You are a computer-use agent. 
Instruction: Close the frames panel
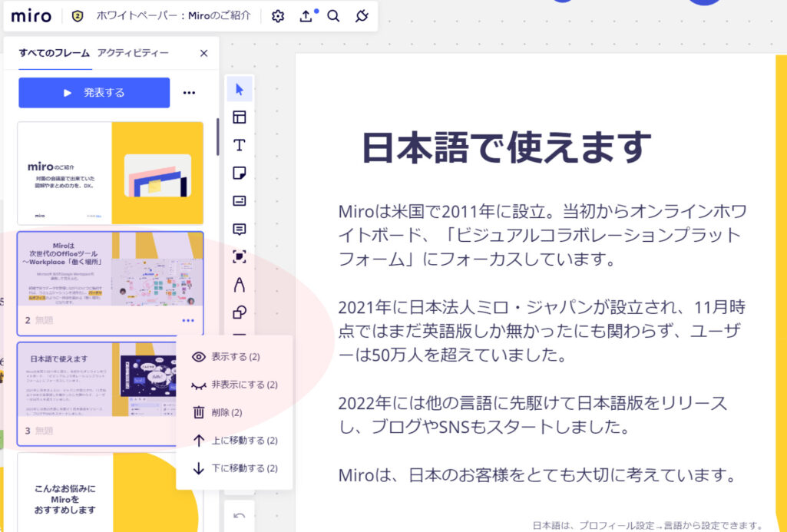click(x=203, y=53)
